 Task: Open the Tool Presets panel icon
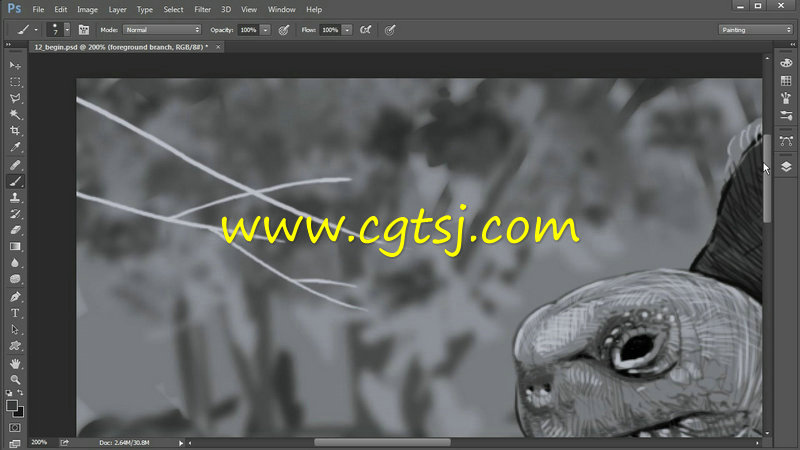coord(786,116)
